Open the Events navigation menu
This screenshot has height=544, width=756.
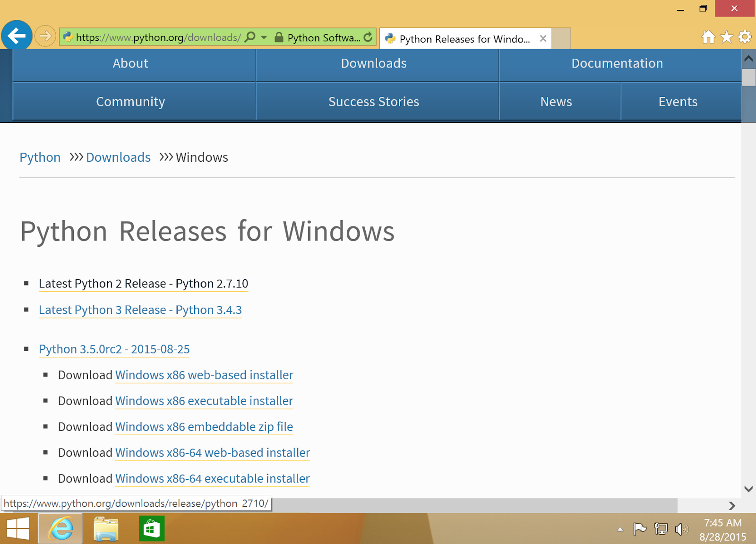point(678,102)
